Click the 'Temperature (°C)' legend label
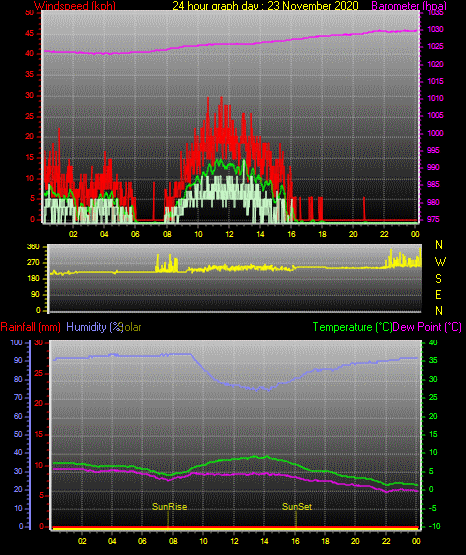 [352, 327]
